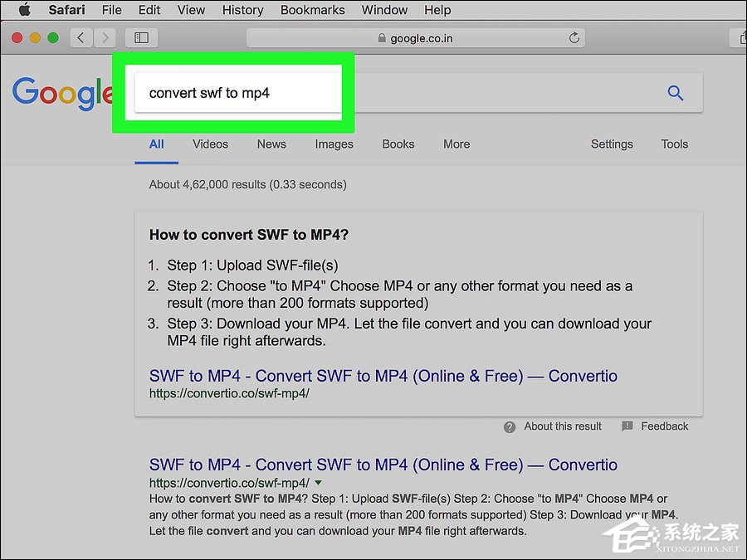Click the google.co.in address bar

coord(416,38)
